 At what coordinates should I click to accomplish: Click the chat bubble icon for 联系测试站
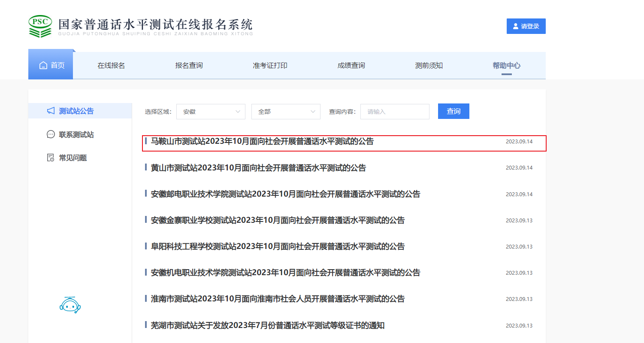pos(51,134)
